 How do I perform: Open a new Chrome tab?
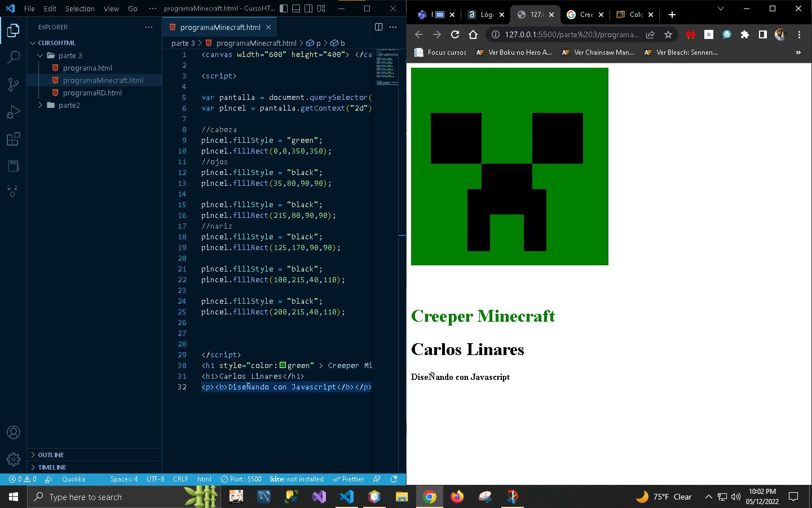[672, 15]
